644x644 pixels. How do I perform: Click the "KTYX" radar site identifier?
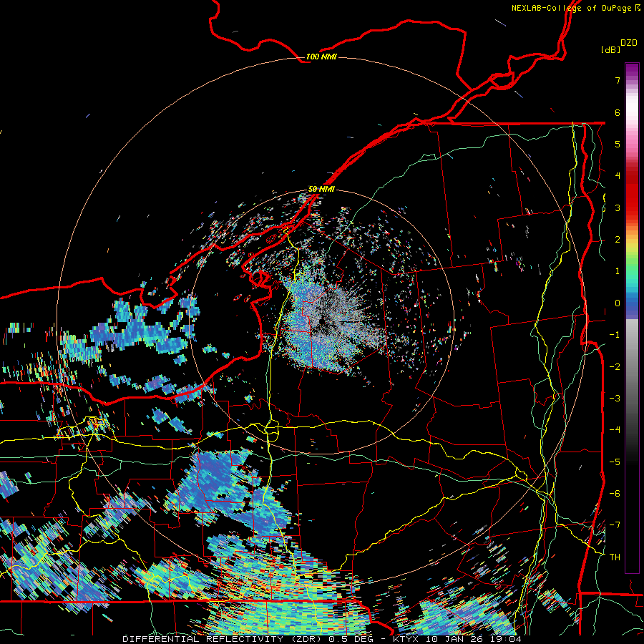[406, 639]
